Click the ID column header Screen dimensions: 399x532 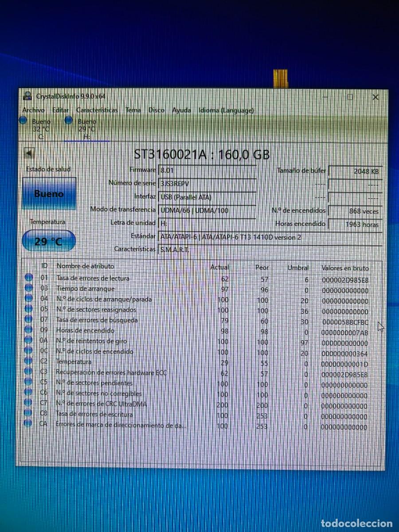pyautogui.click(x=44, y=266)
